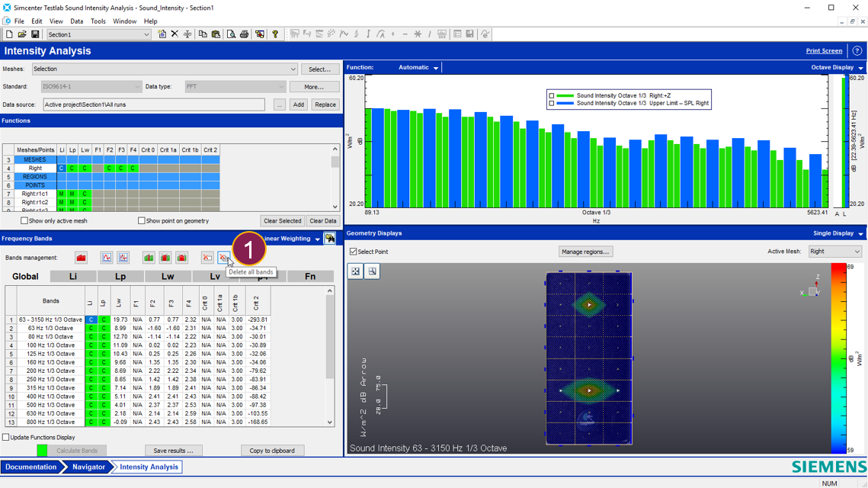Click the Delete all bands icon
Viewport: 868px width, 488px height.
click(x=223, y=258)
